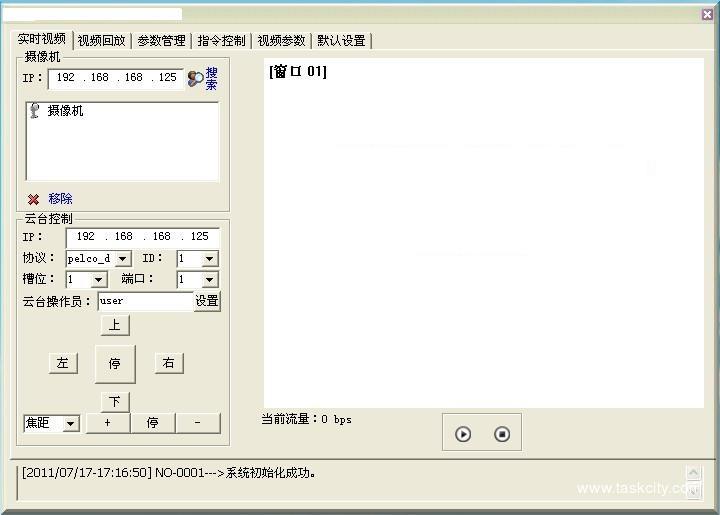Click the search camera magnifier icon

(x=196, y=78)
